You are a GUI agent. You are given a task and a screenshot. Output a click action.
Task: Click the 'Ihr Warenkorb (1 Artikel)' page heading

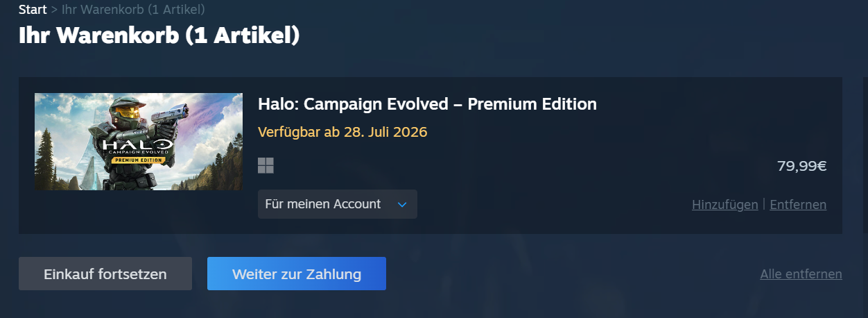point(159,36)
